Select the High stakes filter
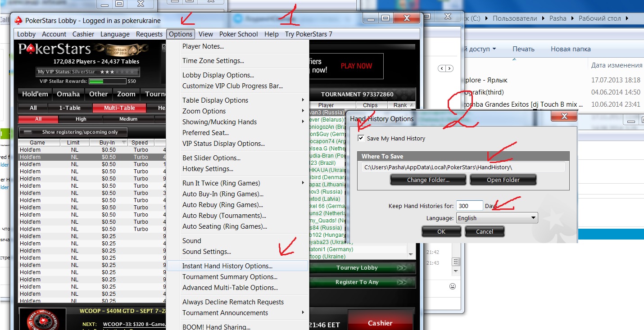This screenshot has height=330, width=644. (x=81, y=119)
